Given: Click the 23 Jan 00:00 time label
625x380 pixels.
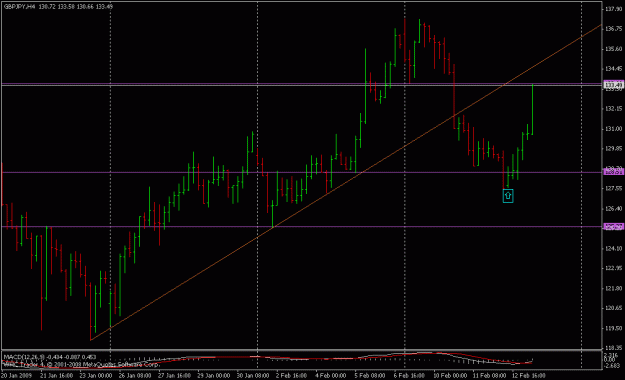Looking at the screenshot, I should coord(95,376).
